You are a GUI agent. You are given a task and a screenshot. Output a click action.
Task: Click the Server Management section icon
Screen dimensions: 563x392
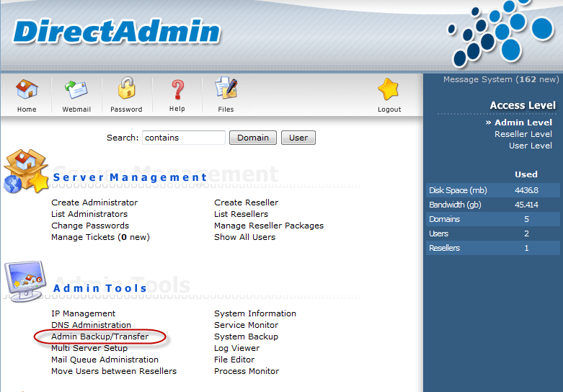pyautogui.click(x=26, y=172)
